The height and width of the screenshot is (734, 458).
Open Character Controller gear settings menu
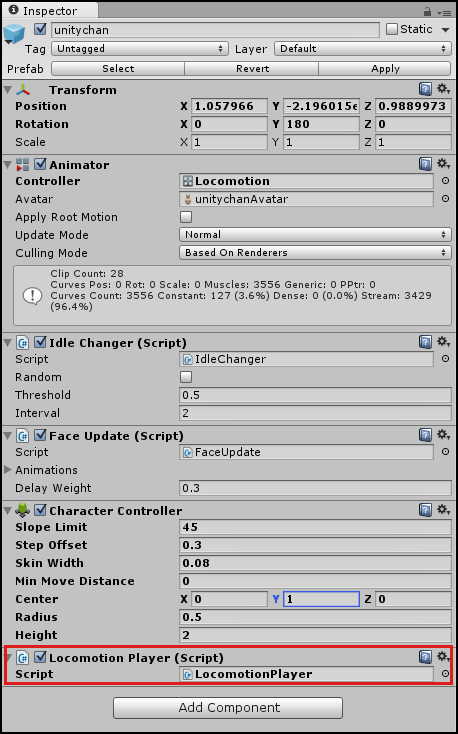tap(443, 509)
